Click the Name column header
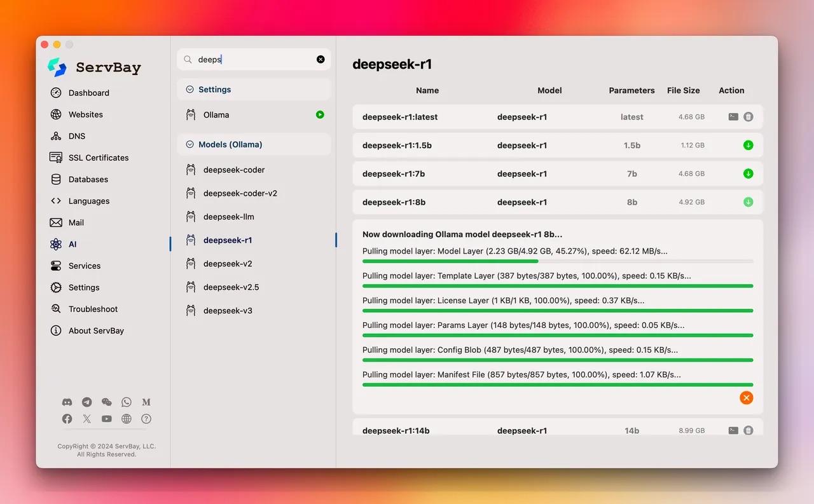 (x=427, y=90)
